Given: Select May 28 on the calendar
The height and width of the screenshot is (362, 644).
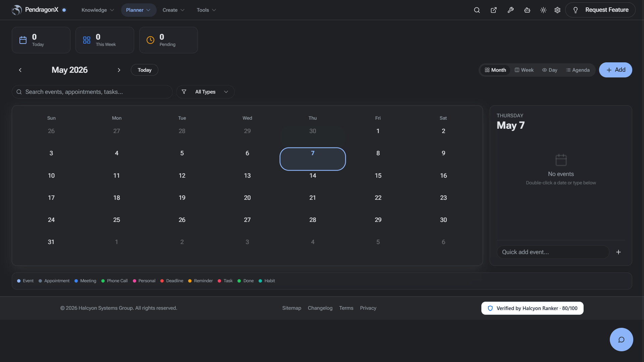Looking at the screenshot, I should pos(313,225).
